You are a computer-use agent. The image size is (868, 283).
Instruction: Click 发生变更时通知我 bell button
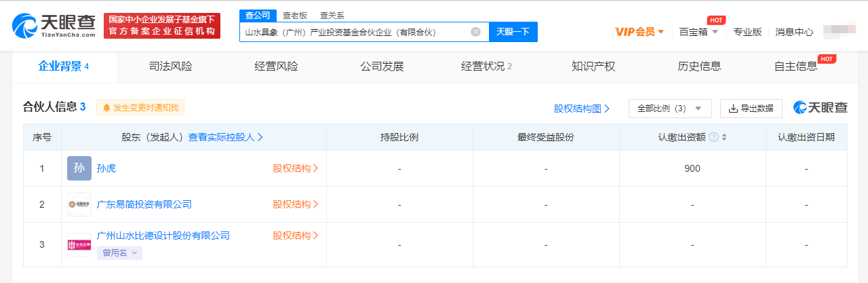(140, 107)
